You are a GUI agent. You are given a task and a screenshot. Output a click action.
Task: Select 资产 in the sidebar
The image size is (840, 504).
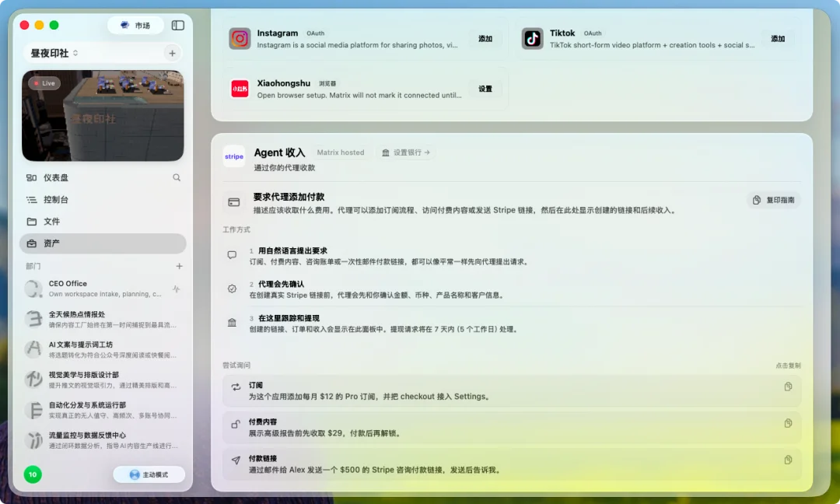[103, 243]
